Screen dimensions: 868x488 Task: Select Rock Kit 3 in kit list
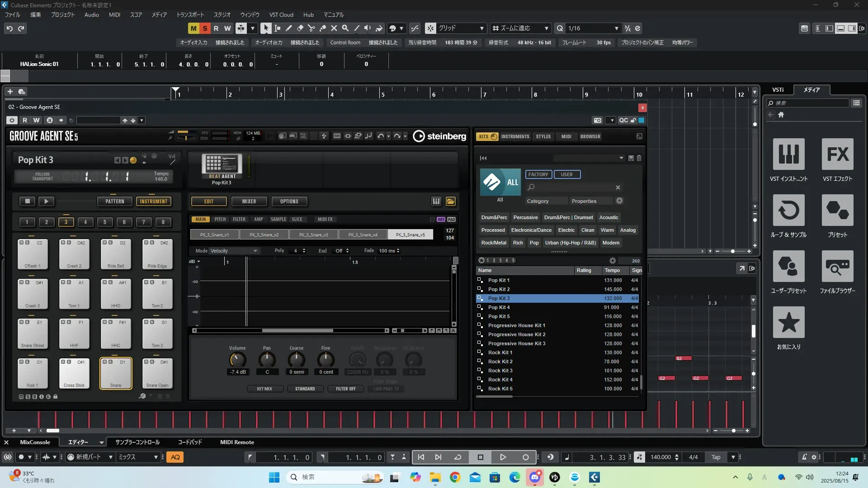click(500, 371)
